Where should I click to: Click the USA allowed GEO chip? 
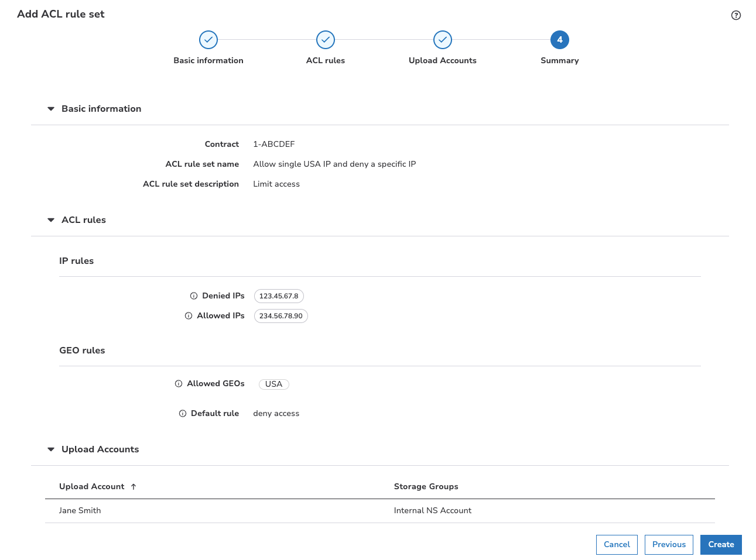tap(273, 384)
